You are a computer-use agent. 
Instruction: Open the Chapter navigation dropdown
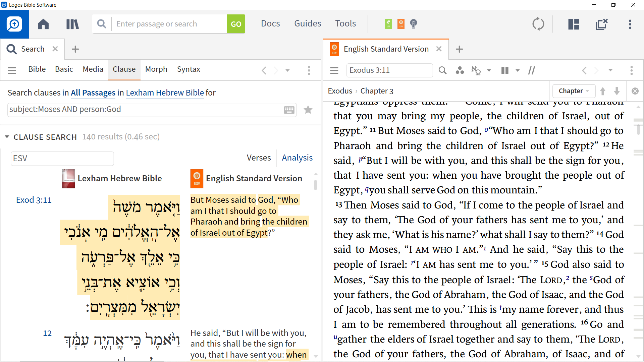coord(574,91)
